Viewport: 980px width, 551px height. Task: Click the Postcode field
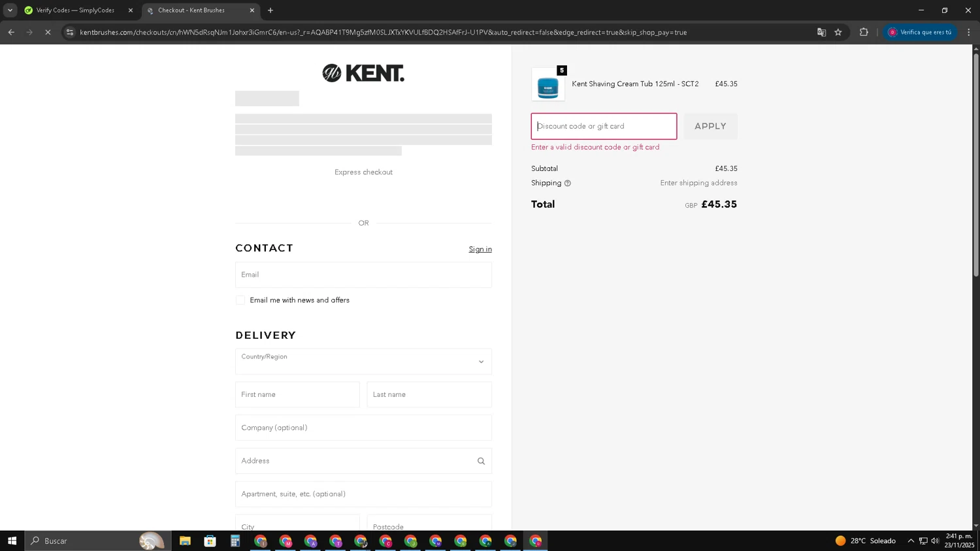point(429,523)
